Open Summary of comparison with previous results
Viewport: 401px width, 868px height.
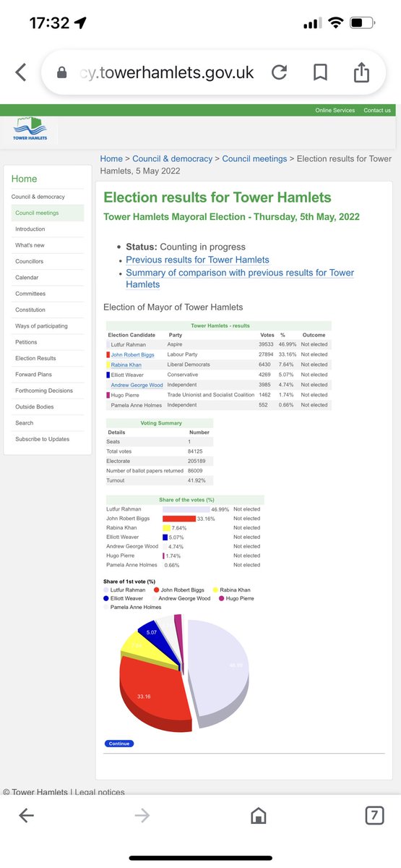(x=240, y=278)
